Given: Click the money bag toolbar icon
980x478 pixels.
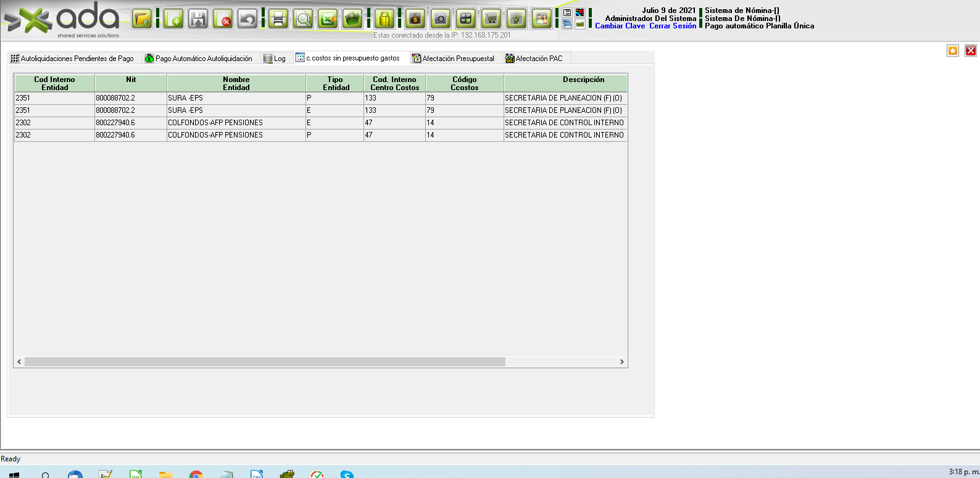Looking at the screenshot, I should (x=415, y=19).
